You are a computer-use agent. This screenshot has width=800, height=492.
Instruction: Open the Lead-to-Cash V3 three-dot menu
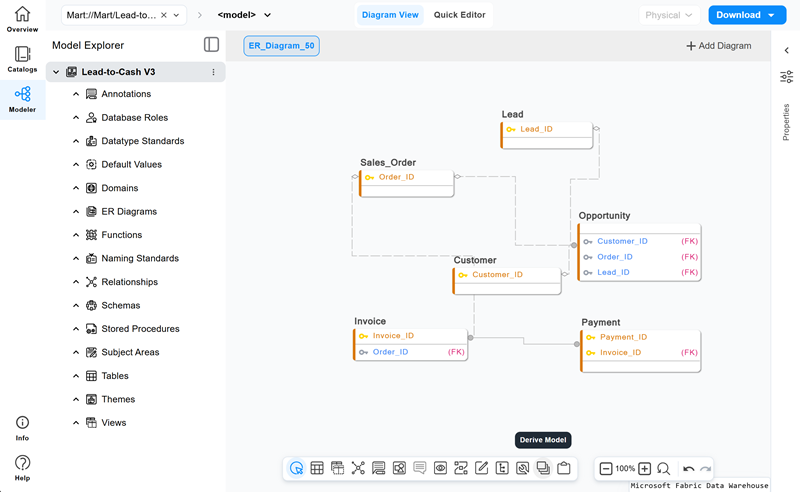click(213, 72)
